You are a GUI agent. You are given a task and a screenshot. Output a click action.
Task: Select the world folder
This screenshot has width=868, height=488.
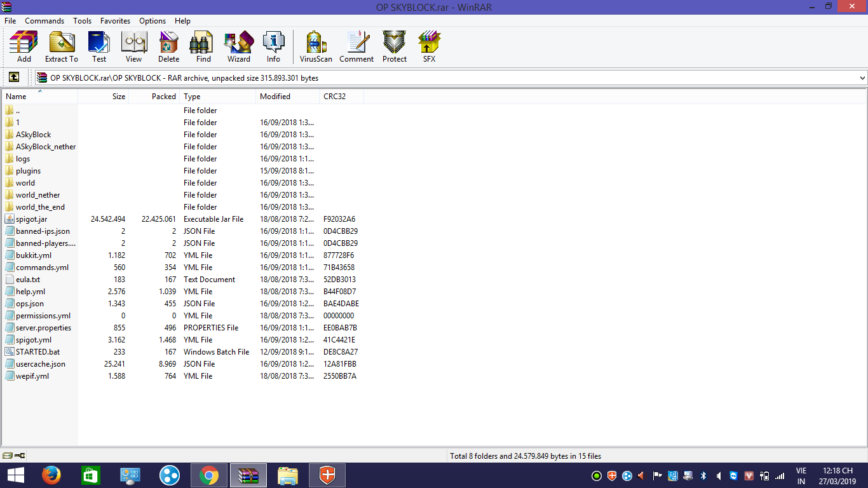[x=25, y=183]
